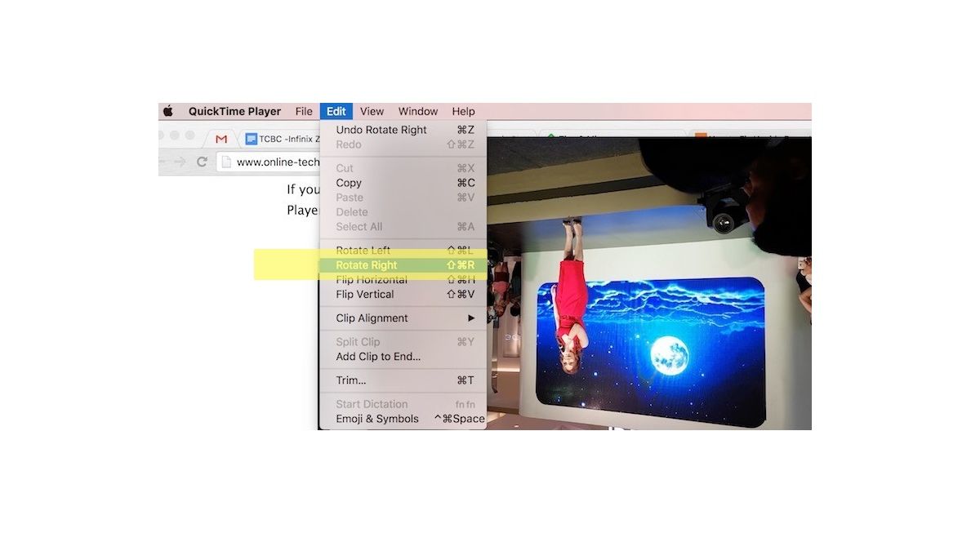
Task: Select Rotate Left in Edit menu
Action: click(x=403, y=251)
